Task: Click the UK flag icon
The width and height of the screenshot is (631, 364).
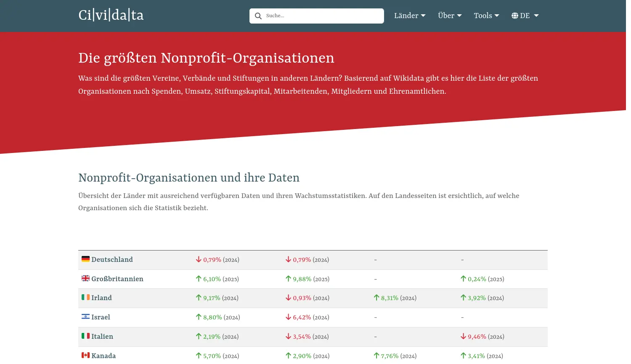Action: 86,278
